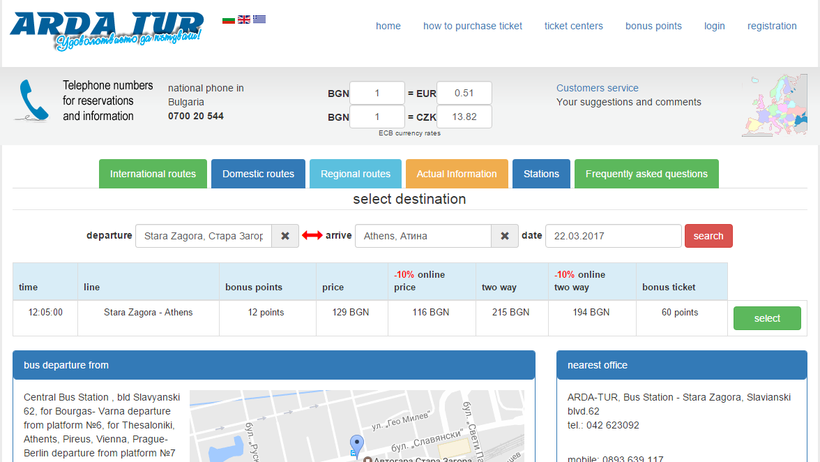
Task: Clear the arrive field with the X
Action: (505, 236)
